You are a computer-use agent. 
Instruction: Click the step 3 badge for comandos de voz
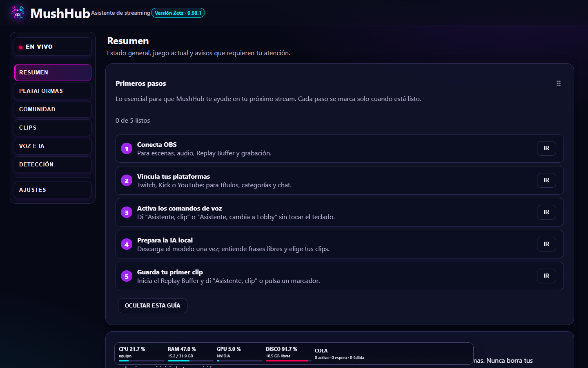(127, 212)
